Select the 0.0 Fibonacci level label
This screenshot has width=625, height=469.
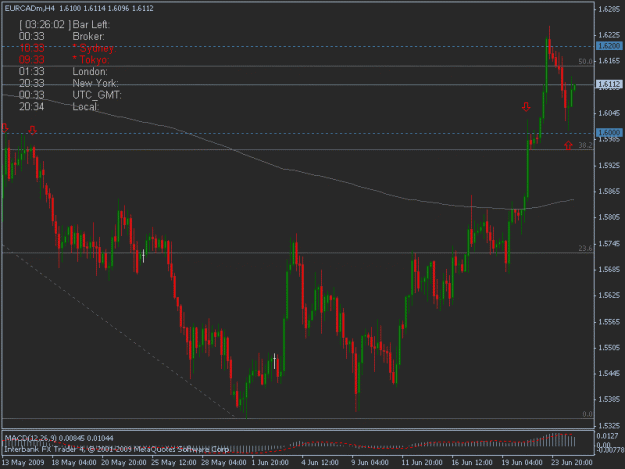coord(587,414)
